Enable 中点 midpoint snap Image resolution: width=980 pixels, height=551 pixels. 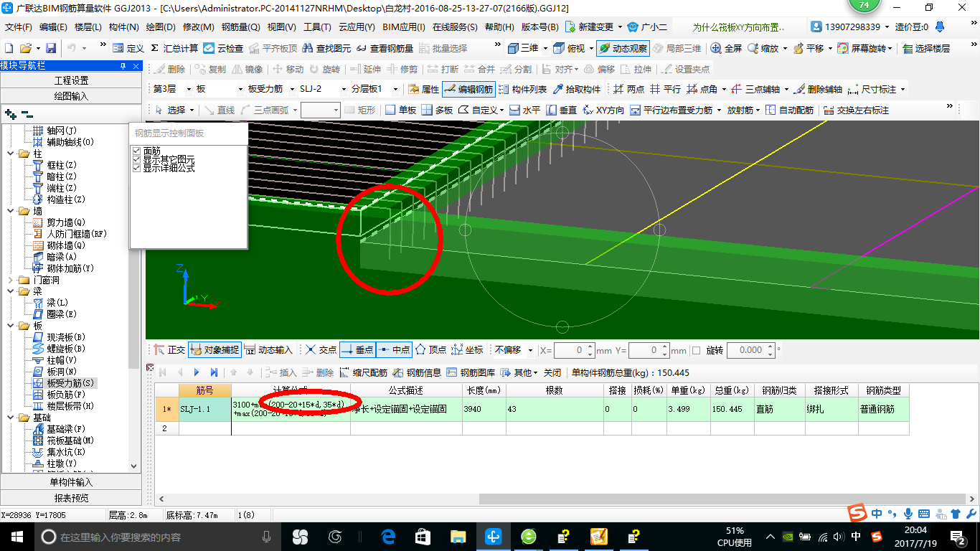[394, 349]
